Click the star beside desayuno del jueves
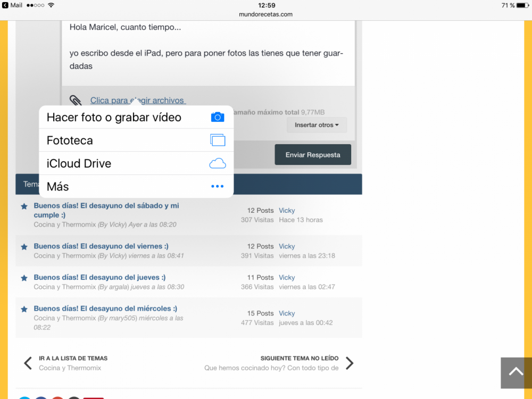 24,278
